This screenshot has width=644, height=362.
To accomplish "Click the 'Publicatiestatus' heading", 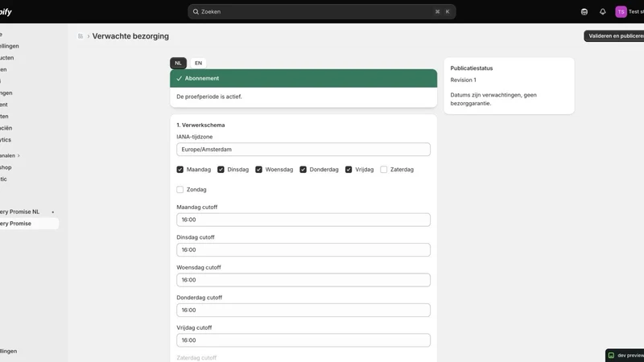I will coord(472,68).
